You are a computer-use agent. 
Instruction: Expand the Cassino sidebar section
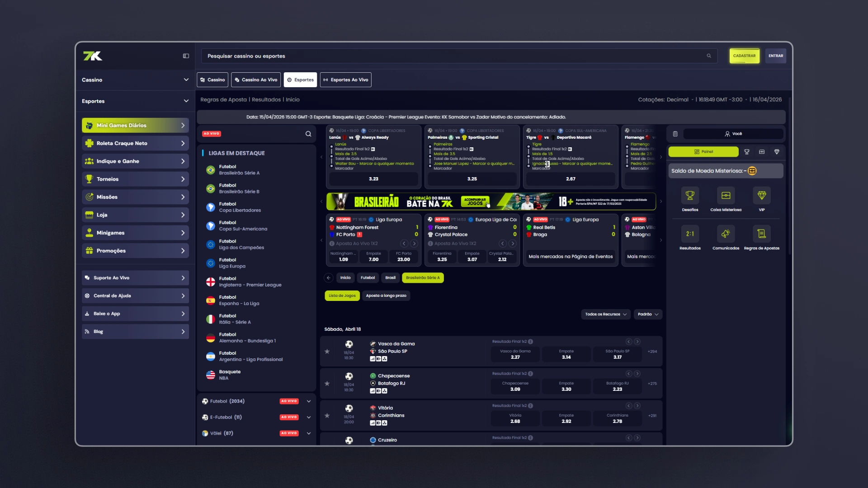point(135,80)
